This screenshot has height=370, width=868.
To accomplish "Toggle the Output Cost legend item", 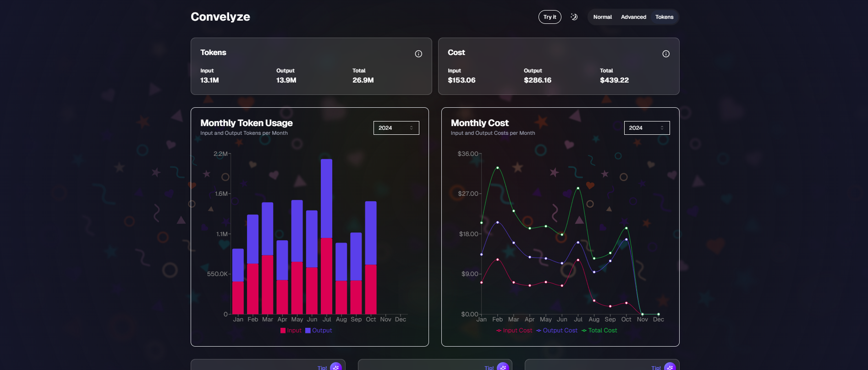I will 557,331.
